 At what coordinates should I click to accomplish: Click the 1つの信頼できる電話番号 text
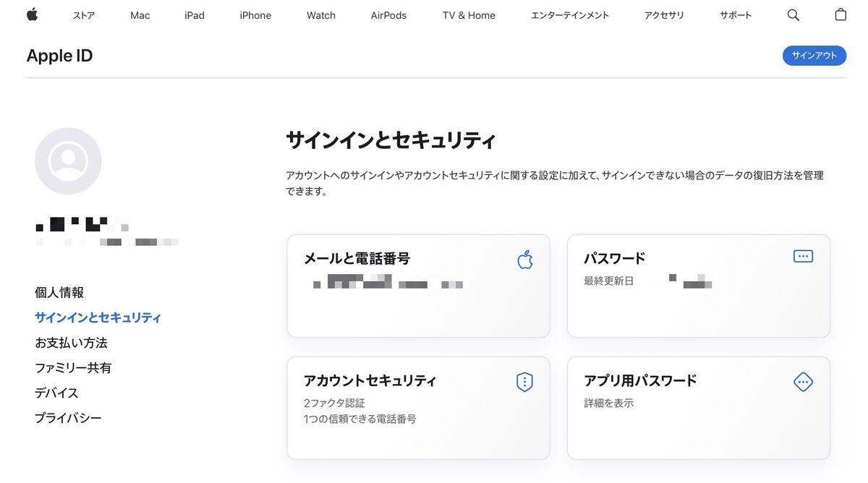[360, 419]
